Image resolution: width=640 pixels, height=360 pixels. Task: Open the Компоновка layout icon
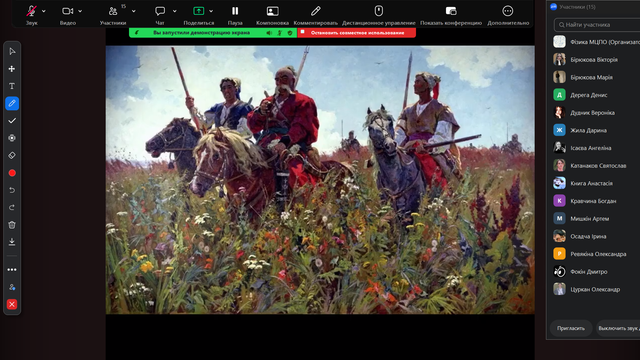tap(272, 11)
